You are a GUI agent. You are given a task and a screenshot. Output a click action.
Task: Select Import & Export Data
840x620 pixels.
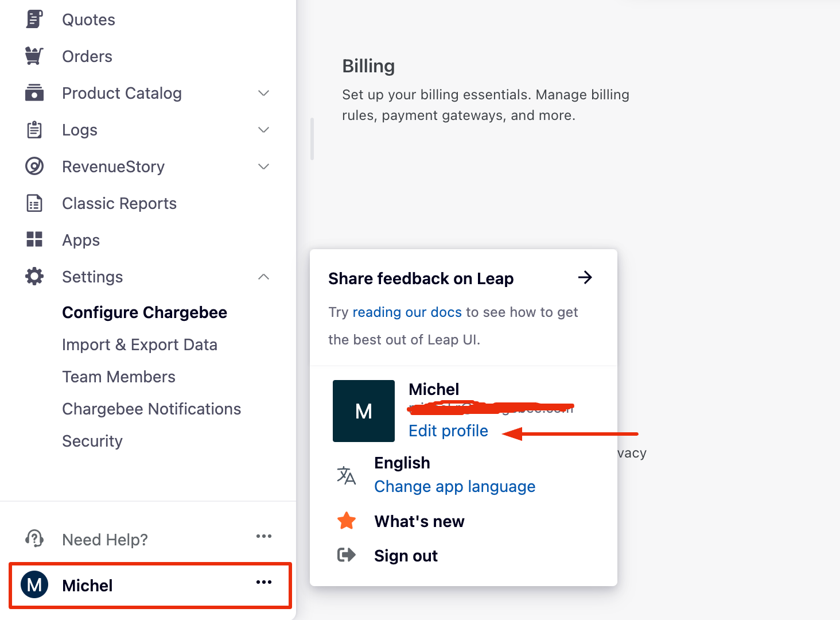pos(139,344)
